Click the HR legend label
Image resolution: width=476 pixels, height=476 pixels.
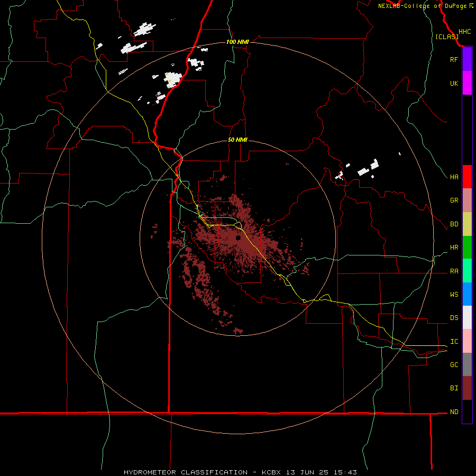coord(454,248)
